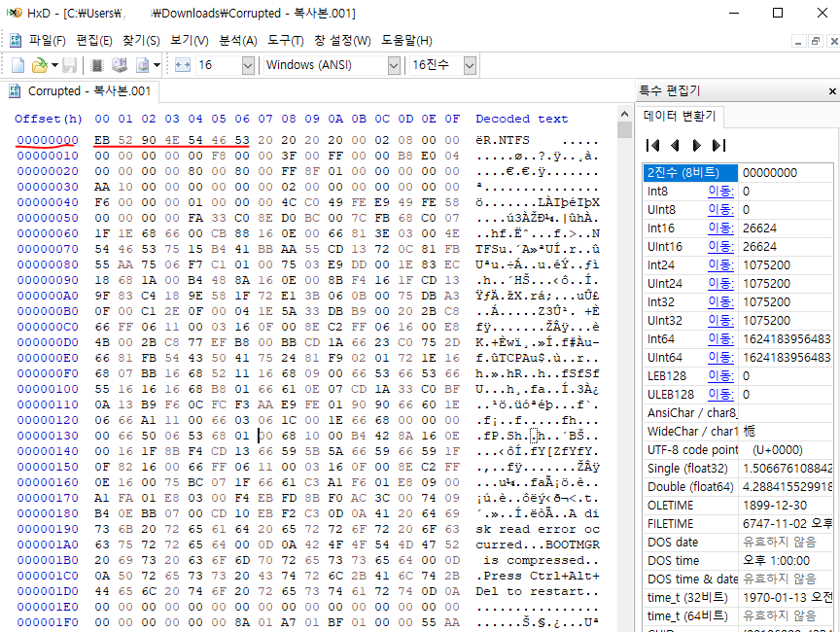Go to next byte in data inspector
This screenshot has width=840, height=632.
[696, 145]
